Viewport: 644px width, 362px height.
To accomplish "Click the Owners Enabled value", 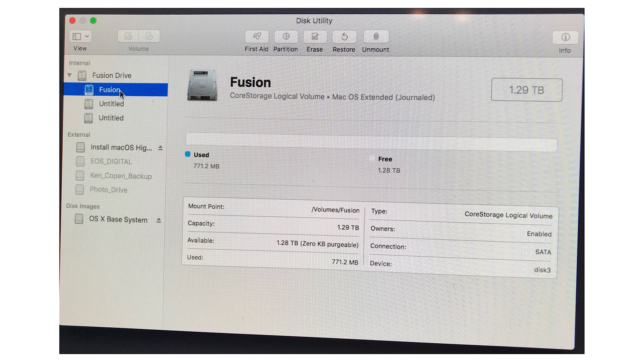I will click(539, 234).
